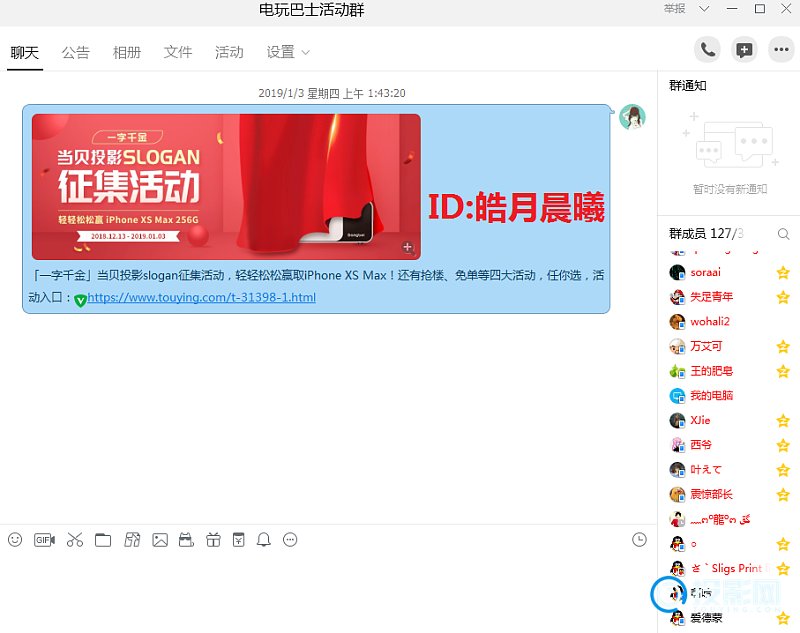This screenshot has height=633, width=800.
Task: Switch to the 聊天 chat tab
Action: 24,52
